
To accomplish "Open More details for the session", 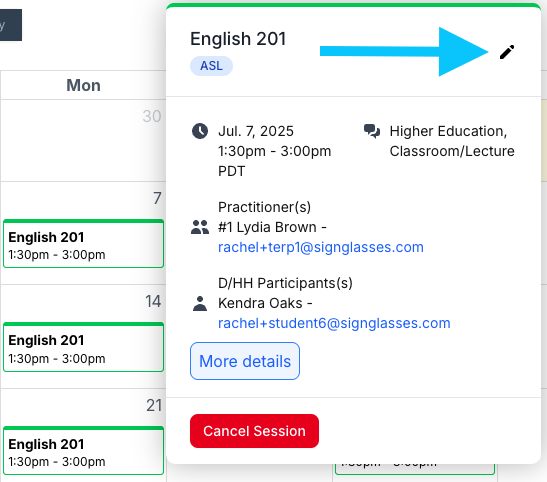I will tap(245, 361).
